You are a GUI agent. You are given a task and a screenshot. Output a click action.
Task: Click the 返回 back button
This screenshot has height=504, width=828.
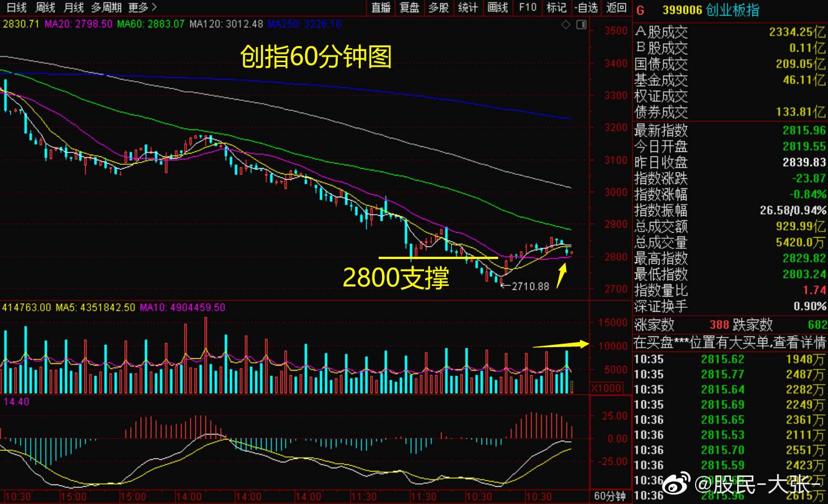click(616, 7)
